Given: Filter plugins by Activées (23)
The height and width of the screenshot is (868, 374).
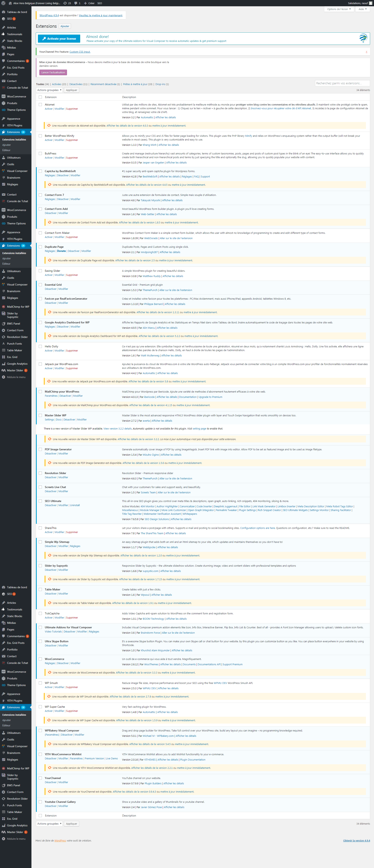Looking at the screenshot, I should click(x=59, y=84).
